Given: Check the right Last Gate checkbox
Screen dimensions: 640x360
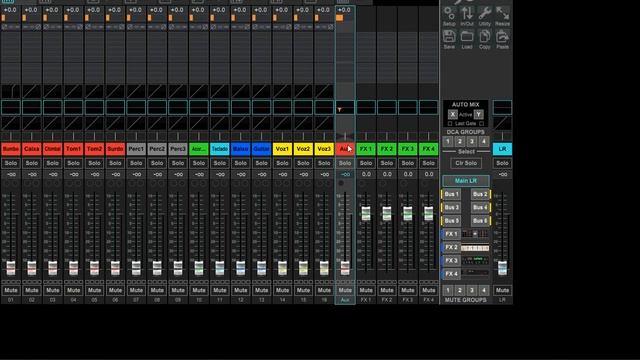Looking at the screenshot, I should pyautogui.click(x=482, y=124).
